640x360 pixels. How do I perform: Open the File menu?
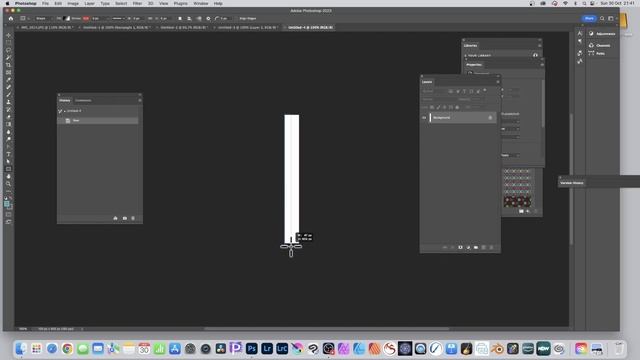point(45,3)
